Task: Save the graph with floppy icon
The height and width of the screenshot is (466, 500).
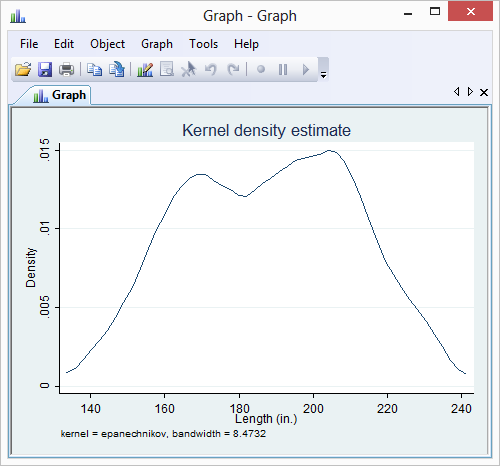Action: point(45,69)
